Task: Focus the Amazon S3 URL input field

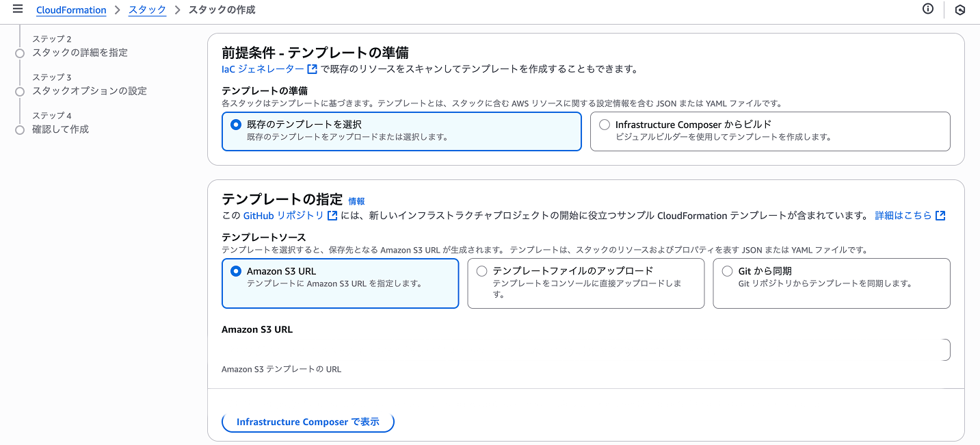Action: pyautogui.click(x=585, y=350)
